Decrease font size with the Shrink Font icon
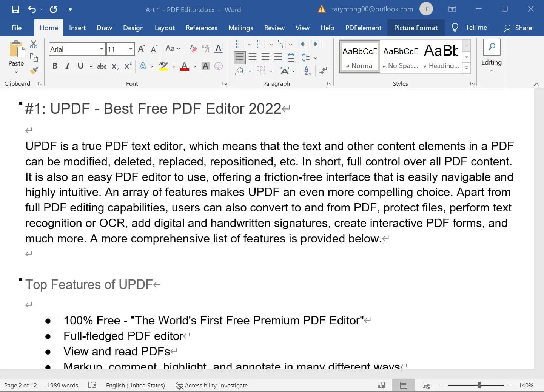 [154, 49]
